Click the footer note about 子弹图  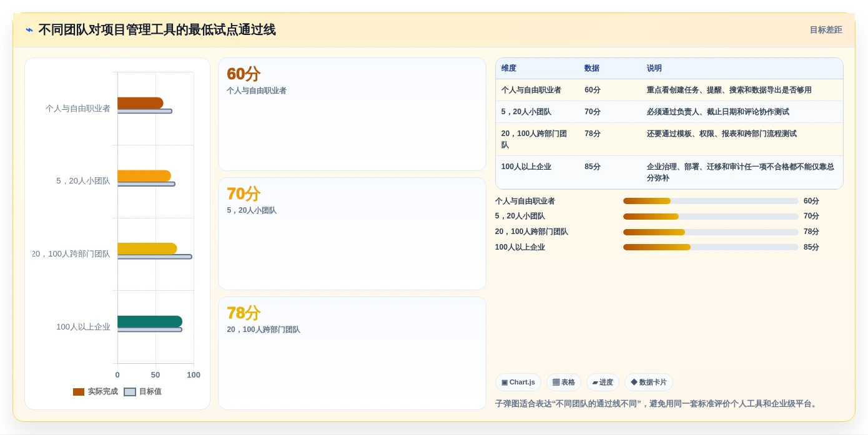(656, 404)
